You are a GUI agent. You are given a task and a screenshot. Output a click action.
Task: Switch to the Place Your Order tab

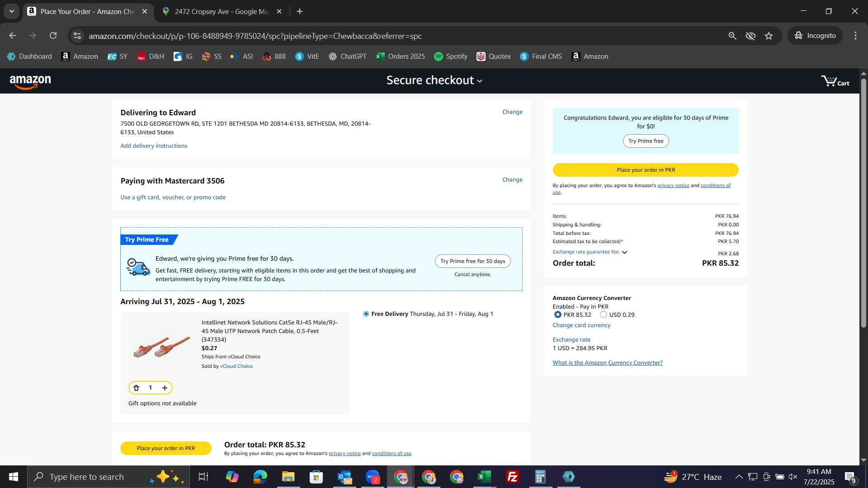(87, 11)
